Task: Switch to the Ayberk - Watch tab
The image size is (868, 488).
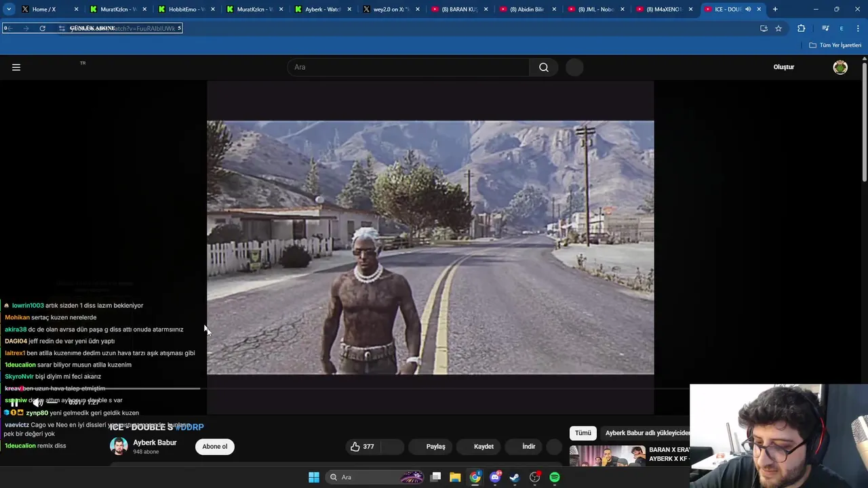Action: coord(323,9)
